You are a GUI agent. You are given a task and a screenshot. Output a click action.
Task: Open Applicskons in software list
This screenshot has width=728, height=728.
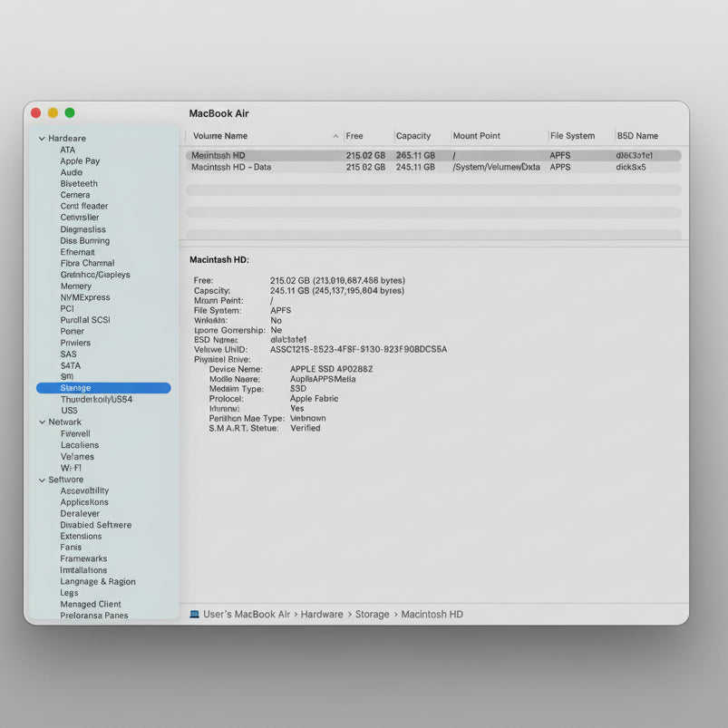[x=84, y=502]
